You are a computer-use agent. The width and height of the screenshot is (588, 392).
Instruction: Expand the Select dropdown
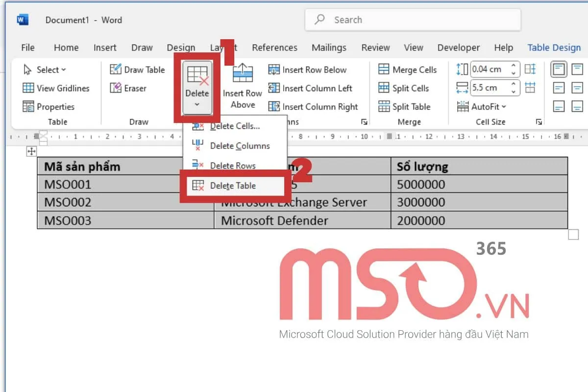[45, 70]
